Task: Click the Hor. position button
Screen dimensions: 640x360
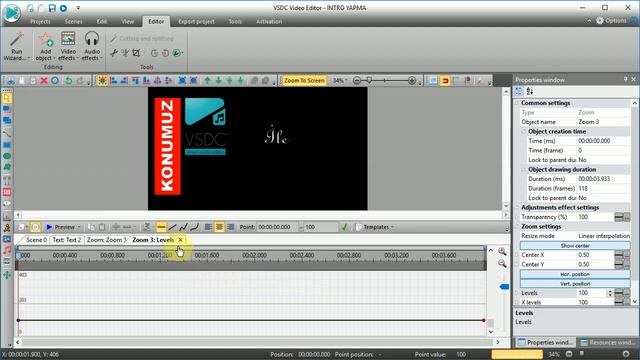Action: tap(575, 274)
